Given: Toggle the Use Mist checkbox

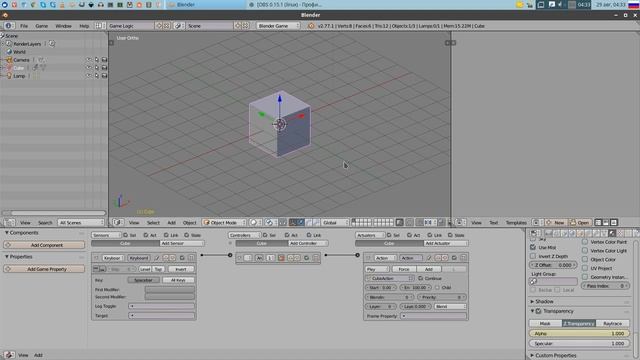Looking at the screenshot, I should [533, 247].
